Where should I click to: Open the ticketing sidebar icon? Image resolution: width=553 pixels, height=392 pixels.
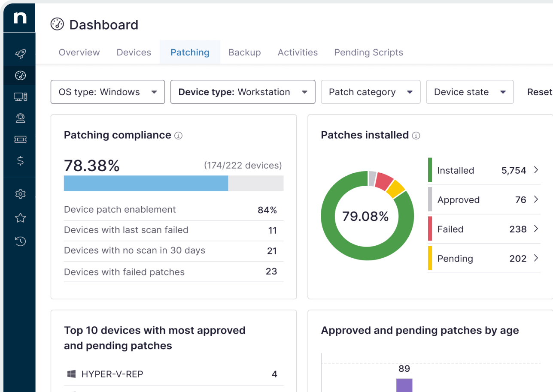20,139
